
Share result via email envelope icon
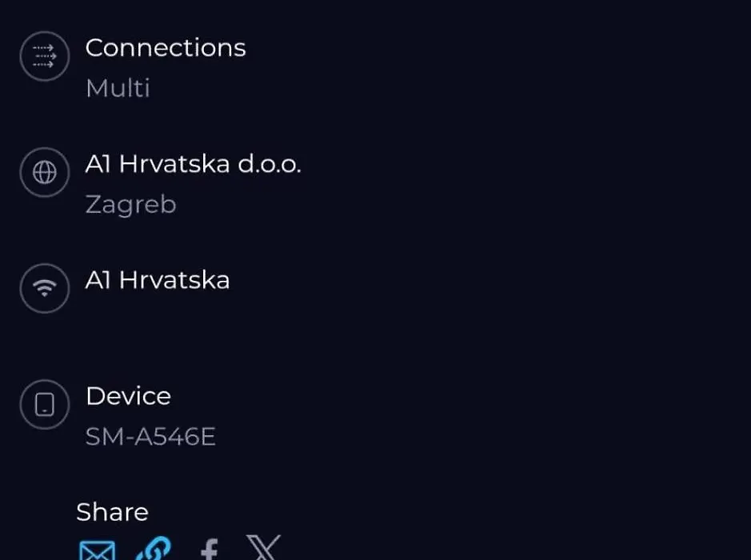pos(98,550)
